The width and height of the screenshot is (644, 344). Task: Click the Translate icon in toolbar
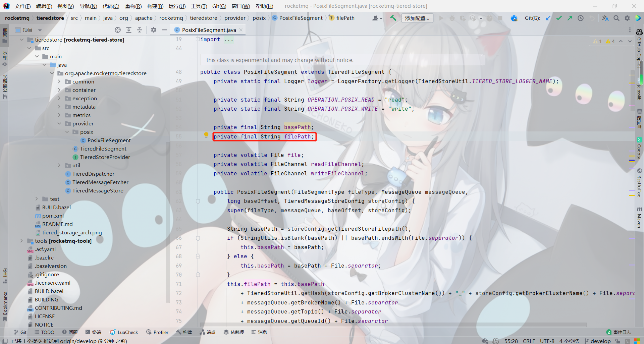(605, 18)
